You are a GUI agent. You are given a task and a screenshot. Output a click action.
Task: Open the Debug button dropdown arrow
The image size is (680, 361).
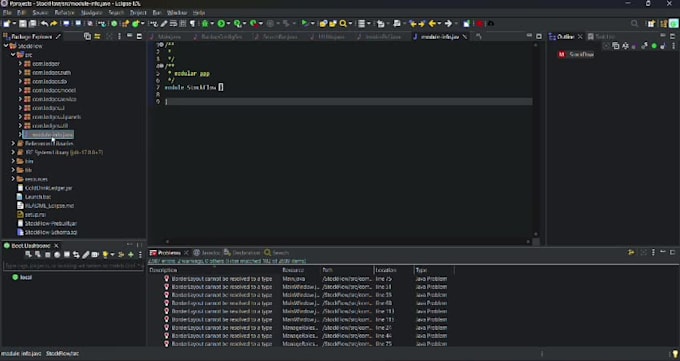pyautogui.click(x=212, y=24)
